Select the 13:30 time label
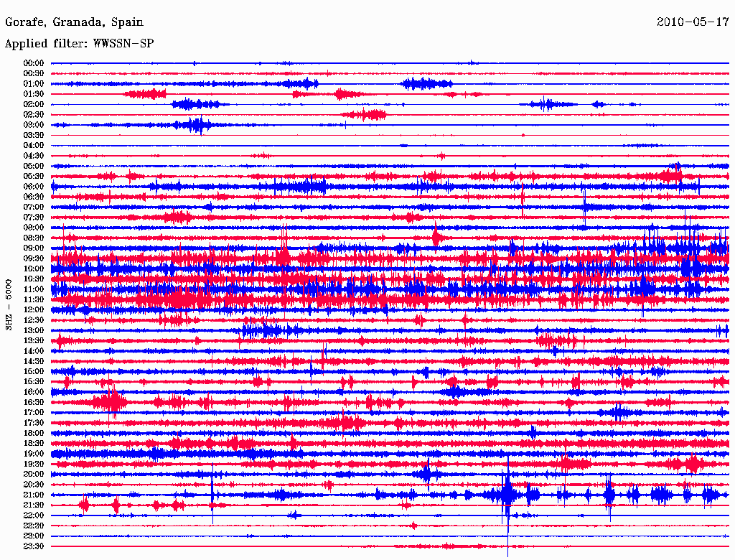Viewport: 735px width, 560px height. [x=33, y=341]
